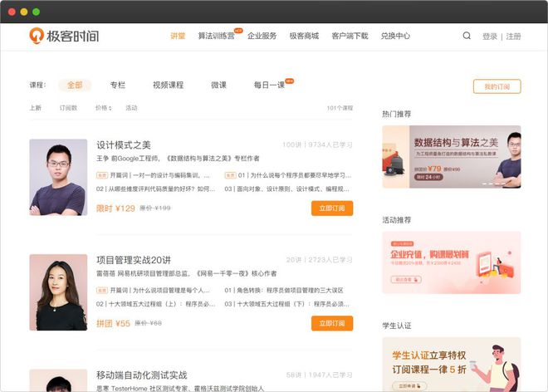Select the 视频课程 course filter

tap(168, 85)
